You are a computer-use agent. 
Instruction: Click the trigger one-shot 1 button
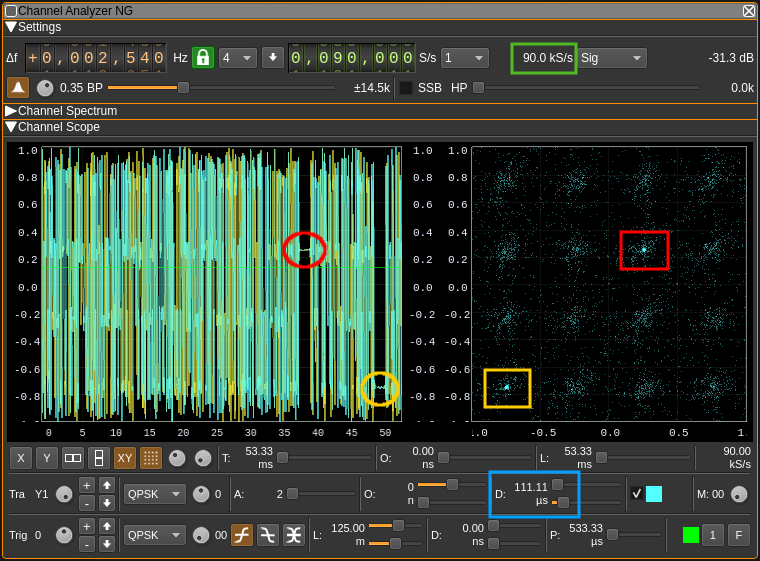click(x=712, y=535)
